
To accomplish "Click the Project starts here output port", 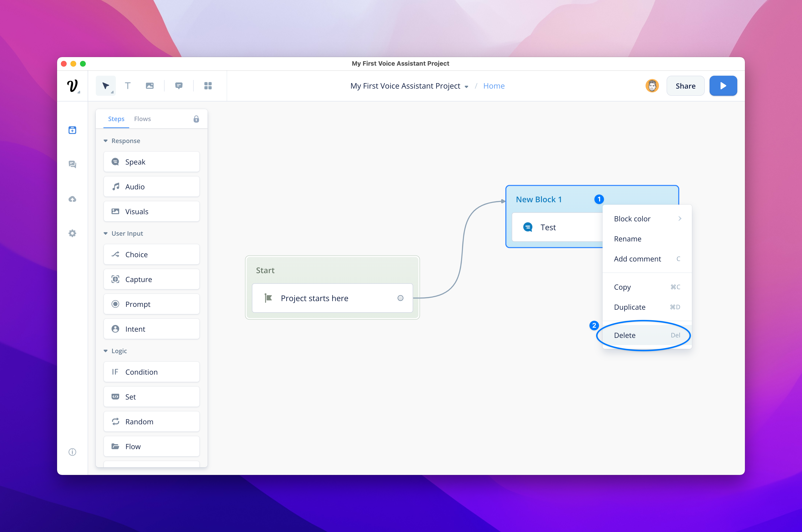I will click(400, 298).
